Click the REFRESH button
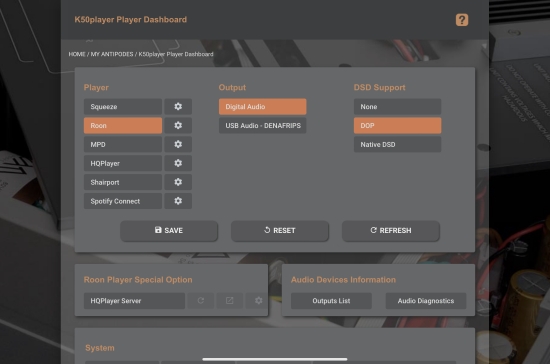550x364 pixels. 390,231
